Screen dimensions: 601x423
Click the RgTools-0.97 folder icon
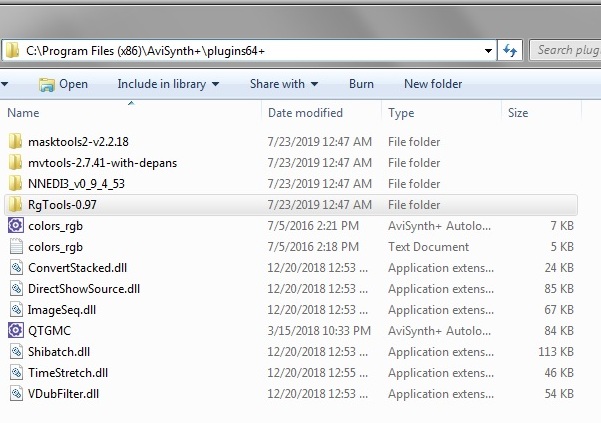(15, 205)
